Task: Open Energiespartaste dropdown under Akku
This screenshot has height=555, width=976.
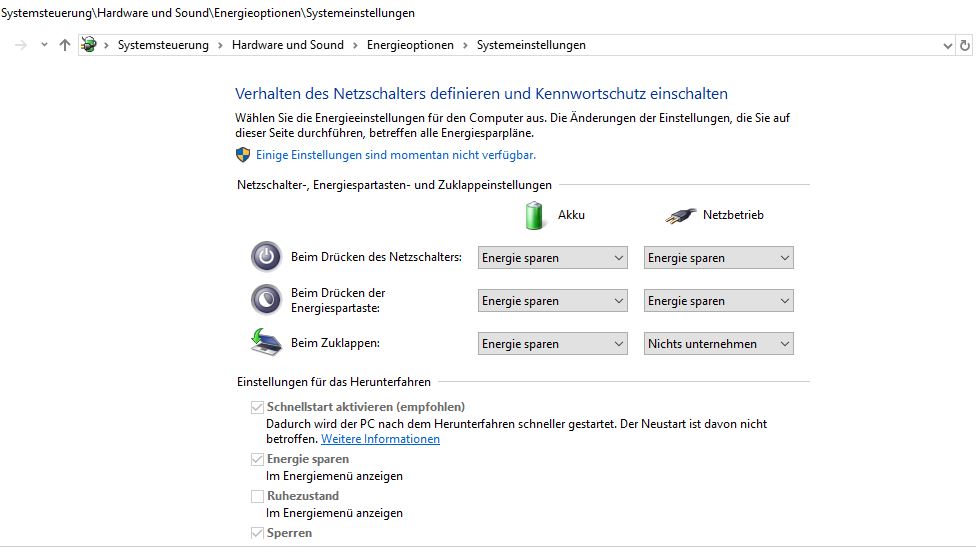Action: point(553,301)
